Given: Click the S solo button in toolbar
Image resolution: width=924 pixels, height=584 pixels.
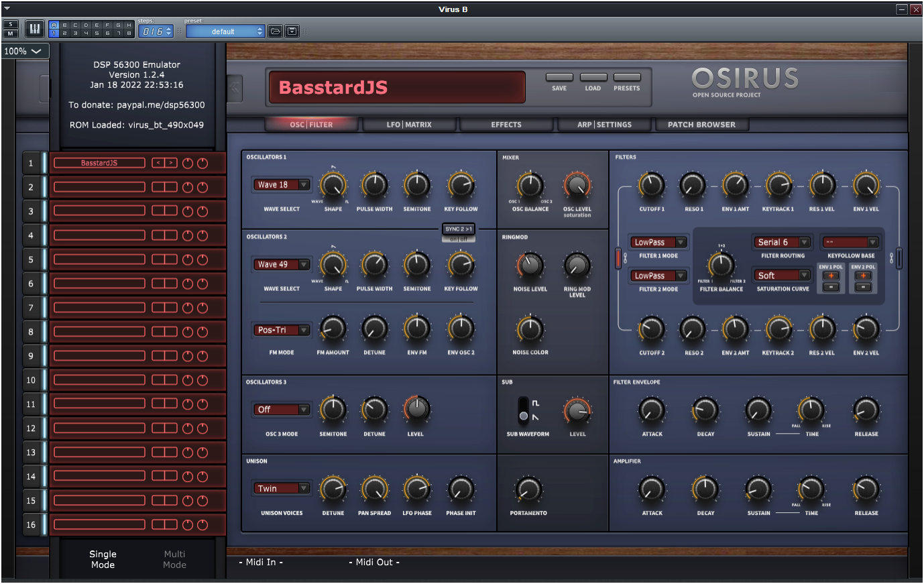Looking at the screenshot, I should (11, 25).
